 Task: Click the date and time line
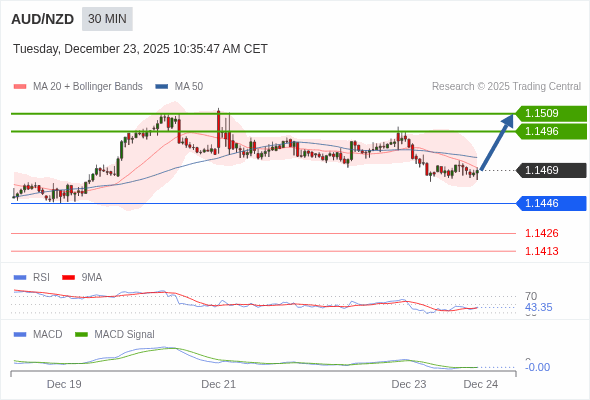140,49
